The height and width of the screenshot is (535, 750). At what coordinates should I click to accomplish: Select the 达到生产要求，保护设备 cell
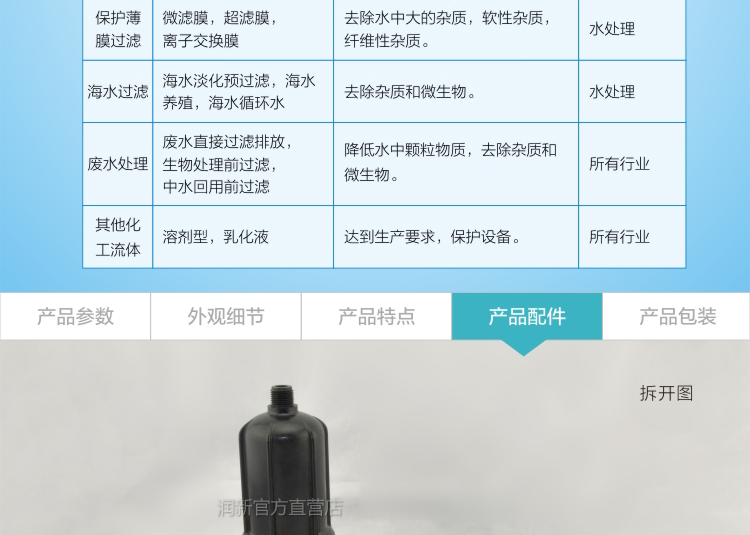pyautogui.click(x=432, y=237)
